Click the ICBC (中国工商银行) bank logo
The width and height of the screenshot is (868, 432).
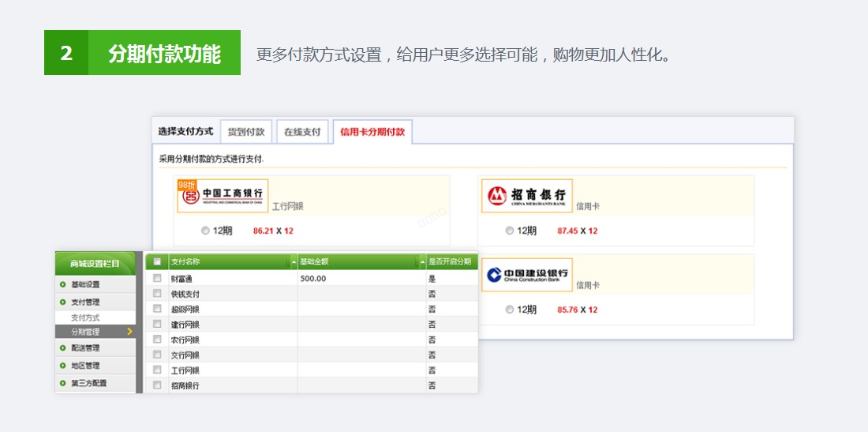pos(223,197)
